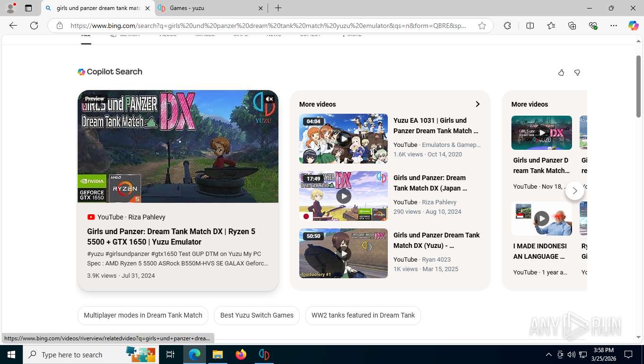The height and width of the screenshot is (364, 644).
Task: Open the Ryan 4023 Dream Tank Match video title
Action: click(x=437, y=240)
